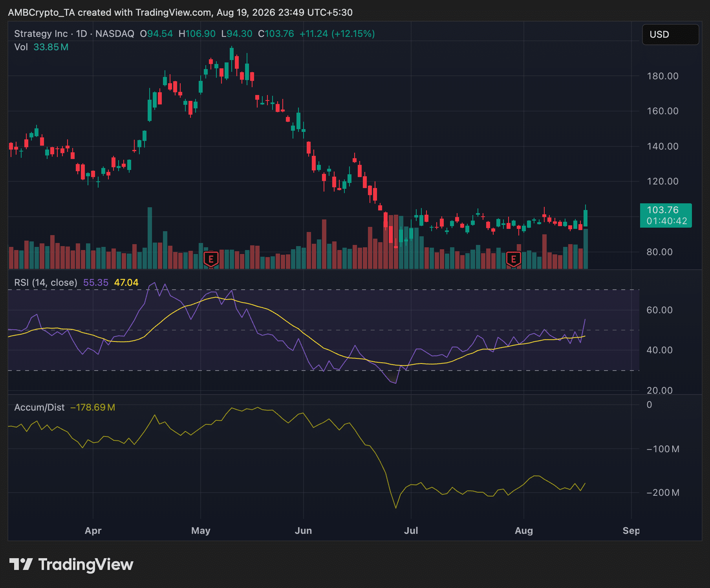Click the AMBCrypto_TA attribution header text
This screenshot has width=710, height=588.
[180, 13]
